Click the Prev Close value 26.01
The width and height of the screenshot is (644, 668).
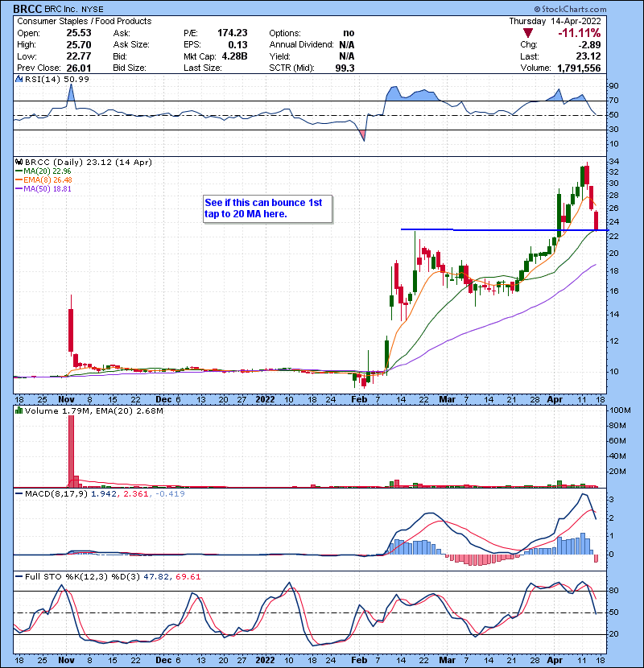point(79,68)
